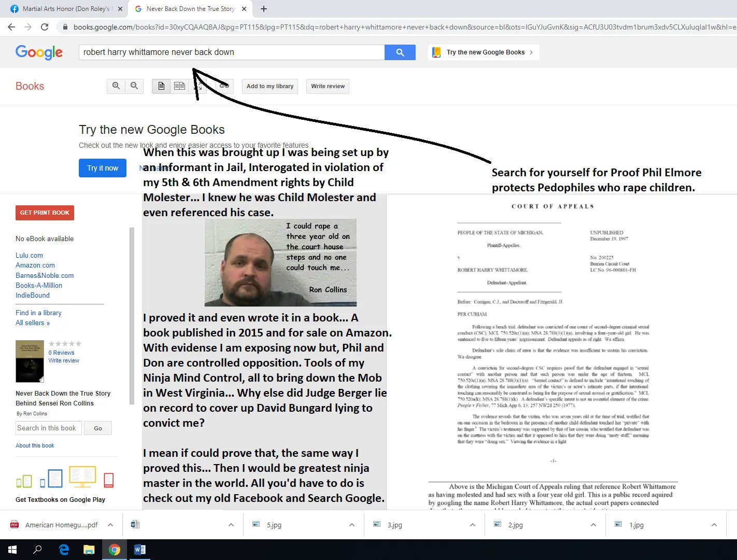Open the IndieBound link

pyautogui.click(x=33, y=296)
